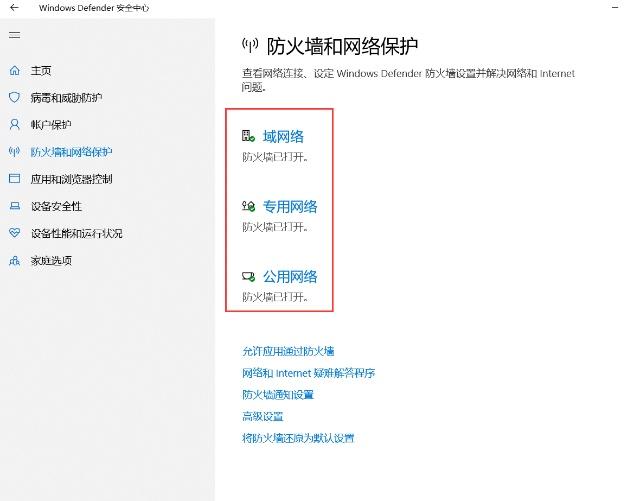Click the Windows Defender 安全中心 window title
This screenshot has width=640, height=501.
click(94, 8)
